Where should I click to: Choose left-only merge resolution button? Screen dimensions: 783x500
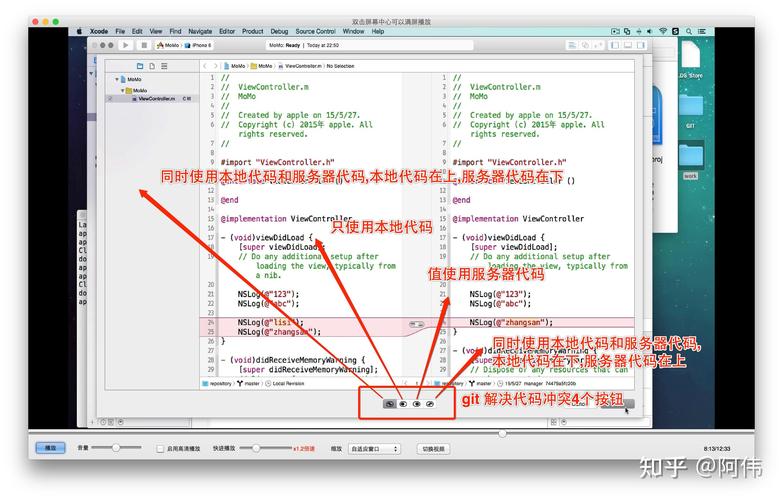(x=403, y=404)
